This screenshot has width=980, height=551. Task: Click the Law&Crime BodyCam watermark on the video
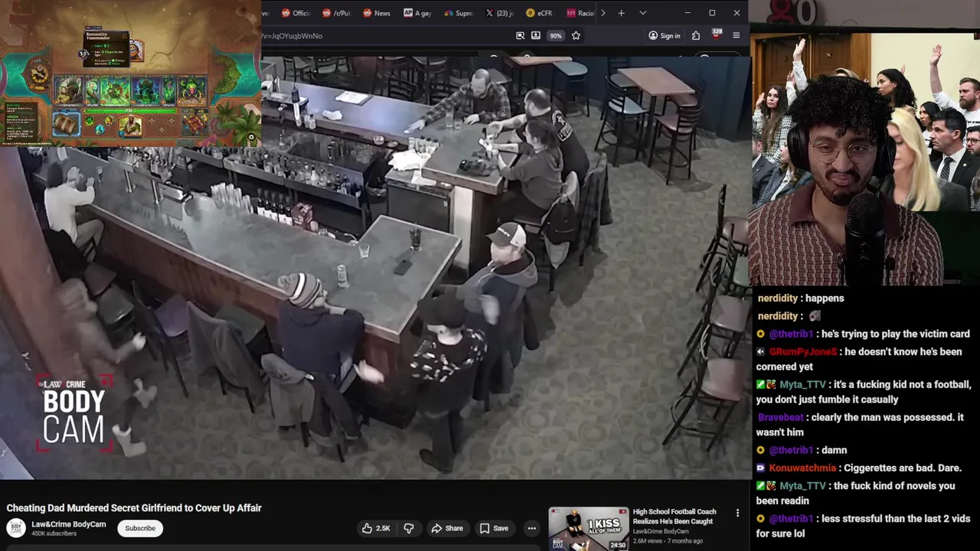[x=73, y=413]
